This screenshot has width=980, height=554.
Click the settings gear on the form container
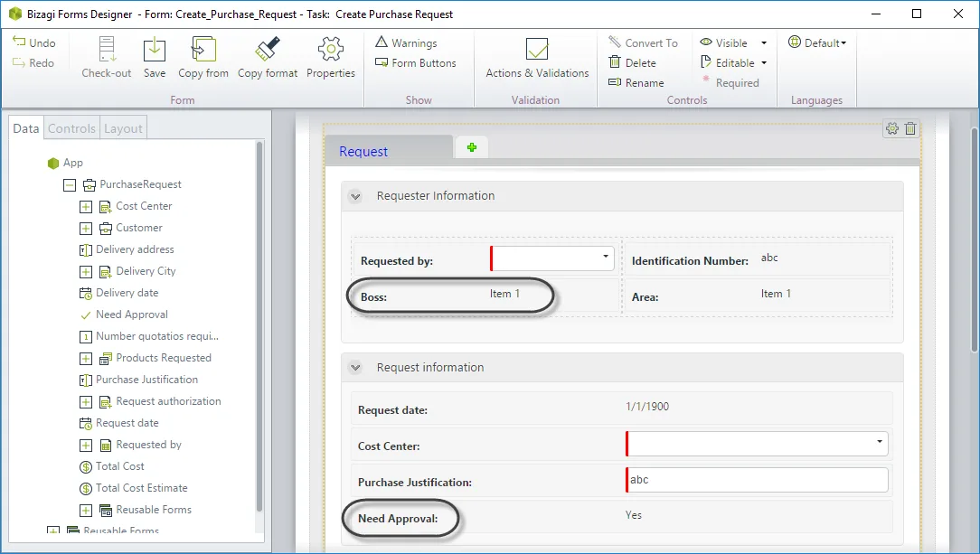[892, 128]
